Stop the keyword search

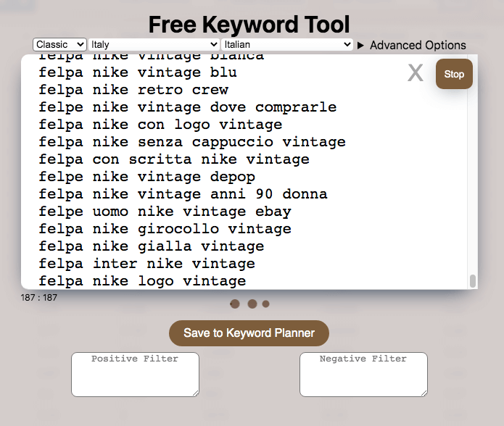[x=454, y=74]
